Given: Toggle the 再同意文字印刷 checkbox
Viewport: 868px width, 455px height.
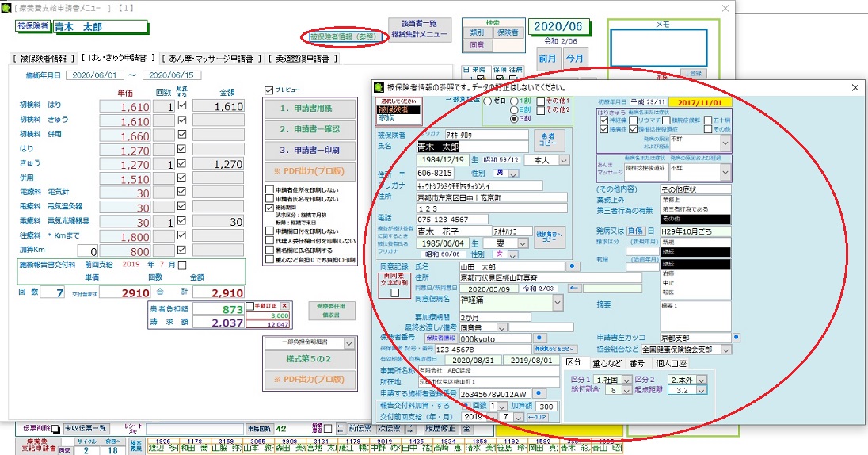Looking at the screenshot, I should click(394, 292).
